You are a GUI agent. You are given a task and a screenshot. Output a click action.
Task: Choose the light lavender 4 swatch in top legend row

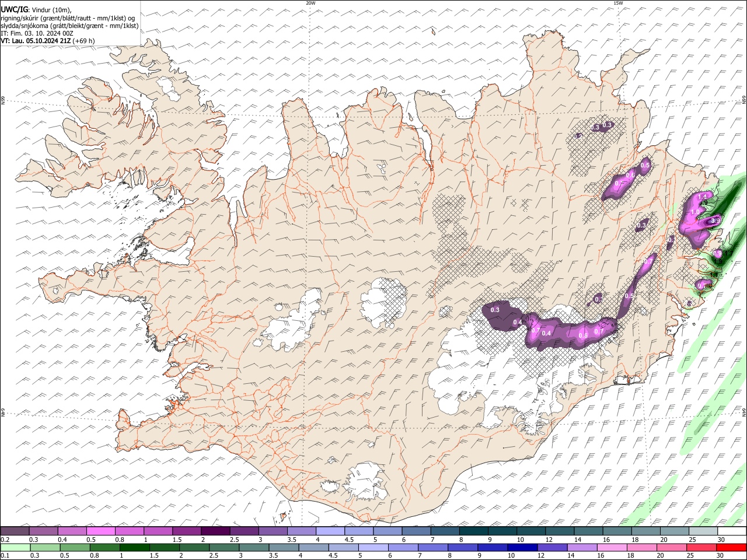click(330, 531)
